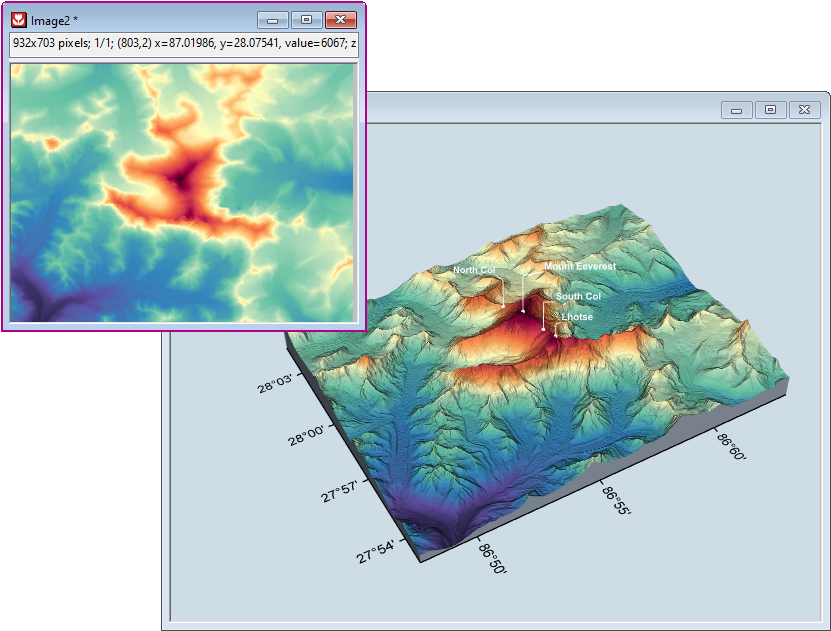Click the South Col label
The image size is (831, 631).
coord(578,297)
